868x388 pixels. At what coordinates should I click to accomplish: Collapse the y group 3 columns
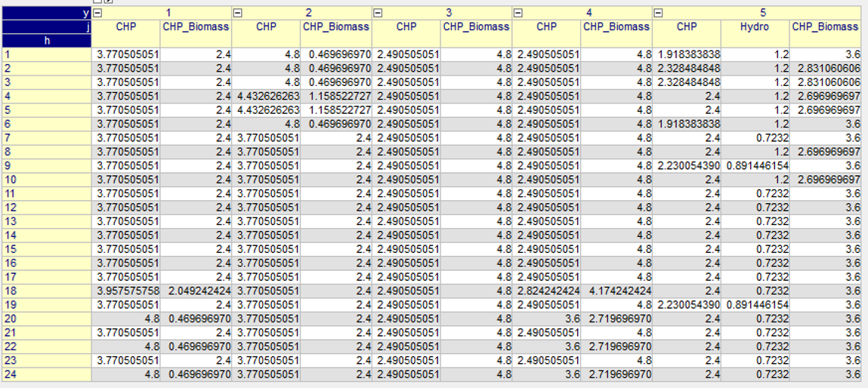(x=377, y=14)
